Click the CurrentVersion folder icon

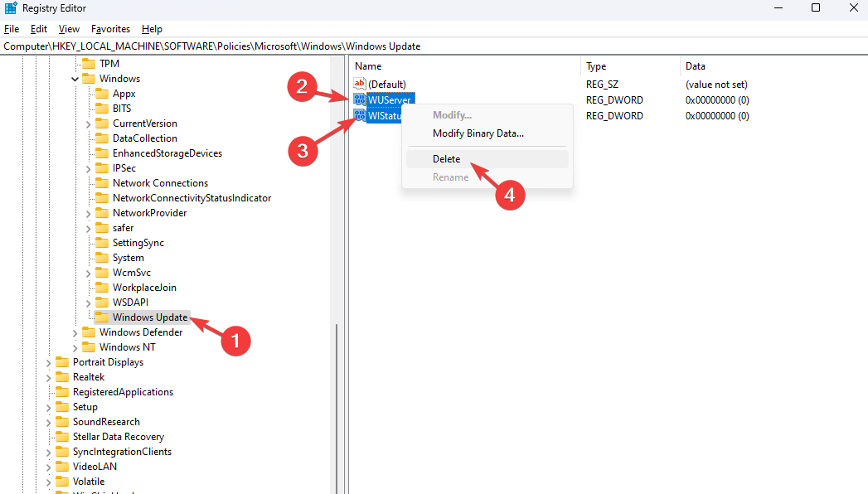point(102,123)
